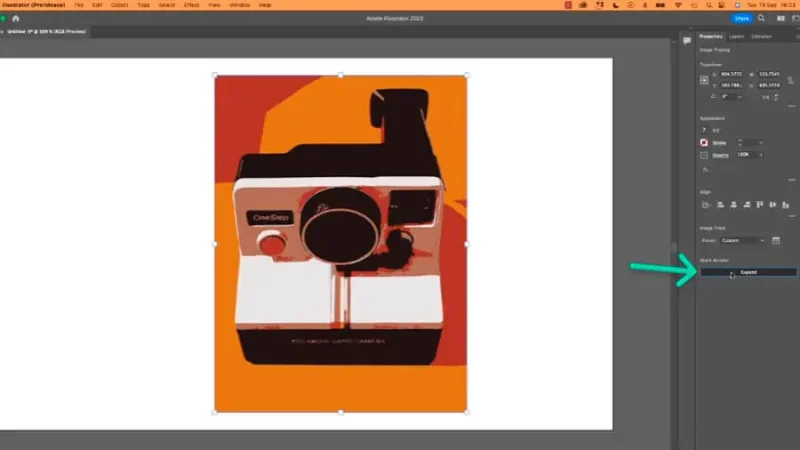Screen dimensions: 800x450
Task: Open the Effect menu
Action: click(191, 5)
